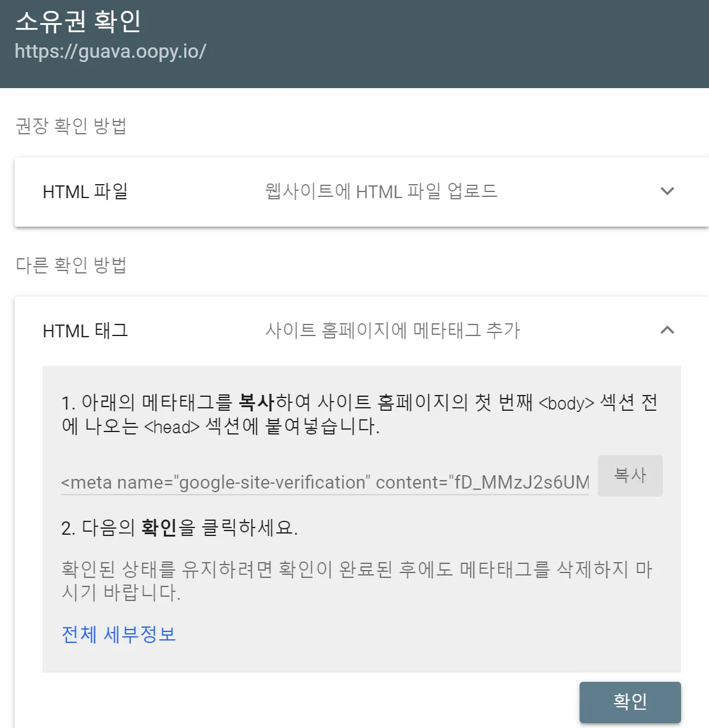Click the 복사 button next to meta tag

click(630, 475)
